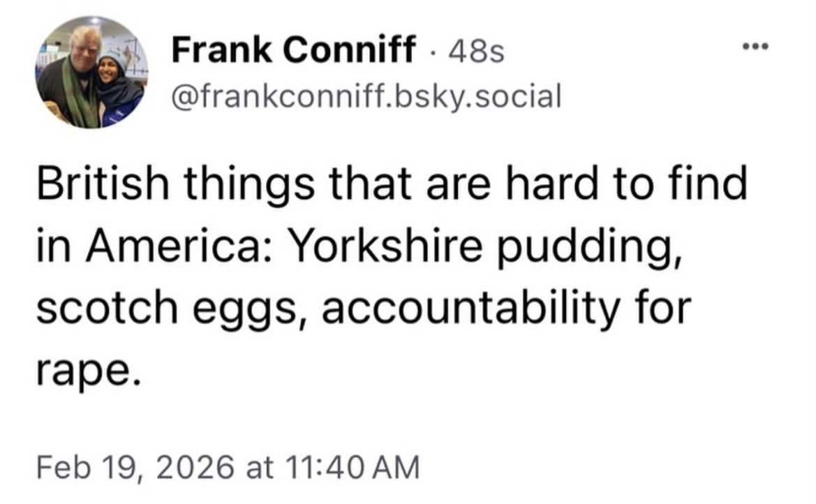
Task: Open the @frankconniff.bsky.social handle link
Action: pyautogui.click(x=366, y=98)
